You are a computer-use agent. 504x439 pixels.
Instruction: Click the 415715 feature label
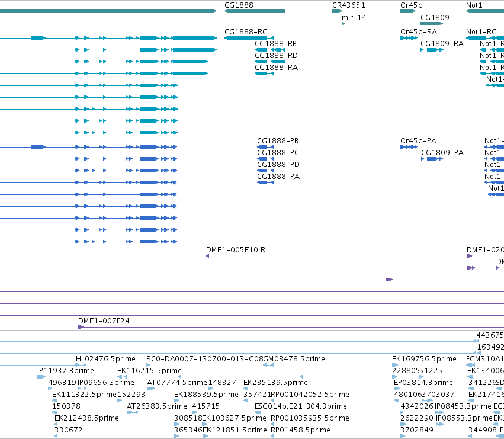pyautogui.click(x=206, y=406)
